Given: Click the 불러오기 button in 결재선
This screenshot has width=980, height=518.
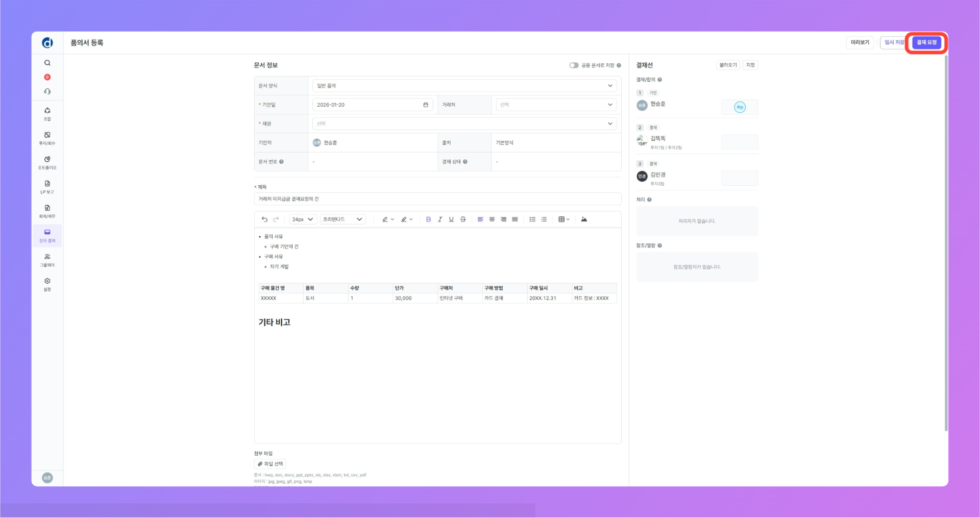Looking at the screenshot, I should pyautogui.click(x=728, y=65).
